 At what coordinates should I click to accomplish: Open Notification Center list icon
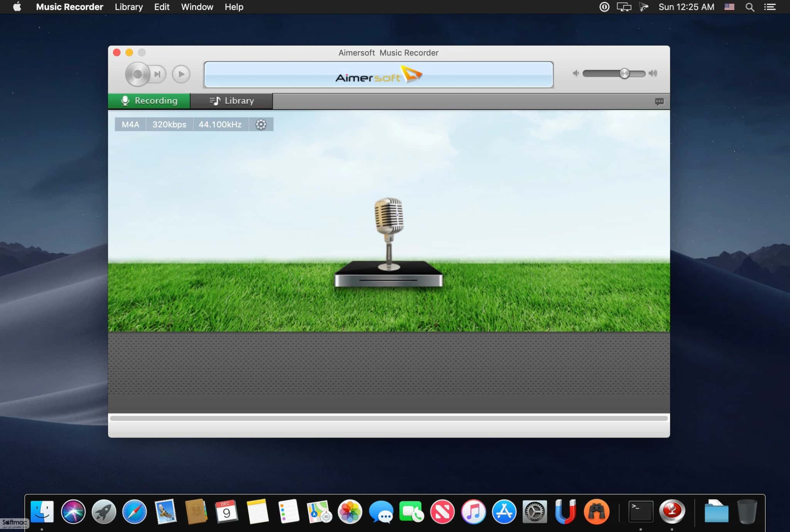[x=770, y=7]
